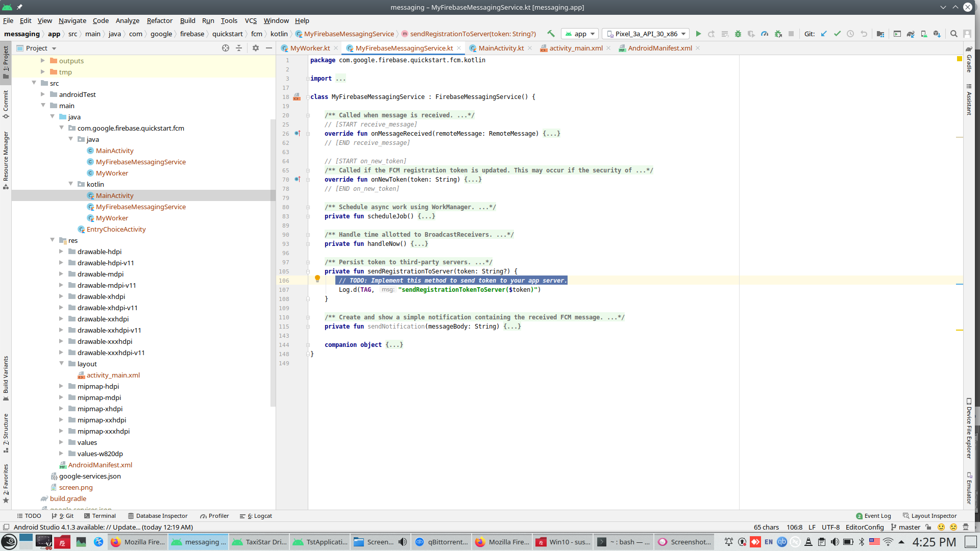Toggle the Device File Explorer panel
This screenshot has height=551, width=980.
click(969, 429)
